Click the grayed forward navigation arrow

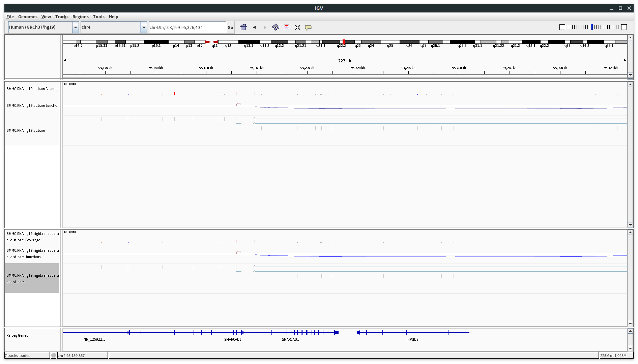[265, 27]
